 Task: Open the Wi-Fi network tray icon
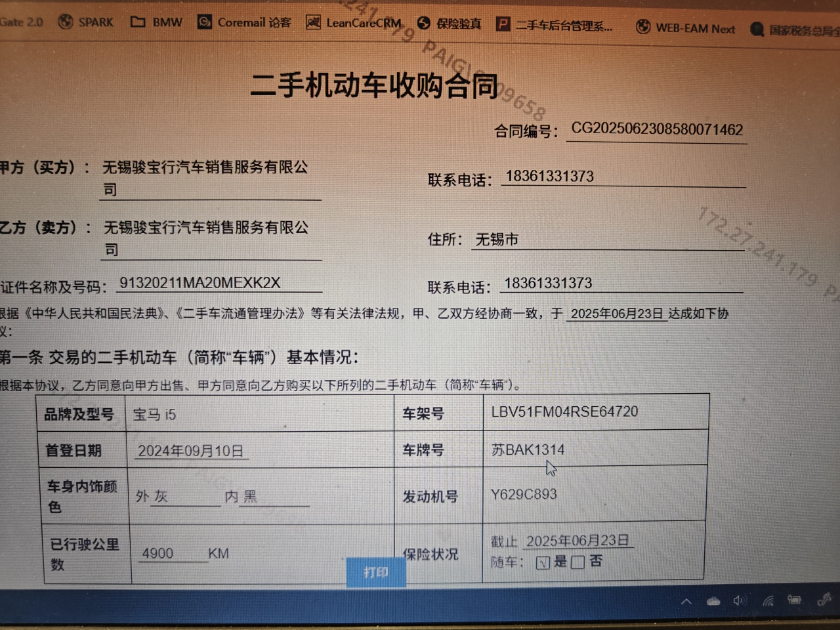768,600
